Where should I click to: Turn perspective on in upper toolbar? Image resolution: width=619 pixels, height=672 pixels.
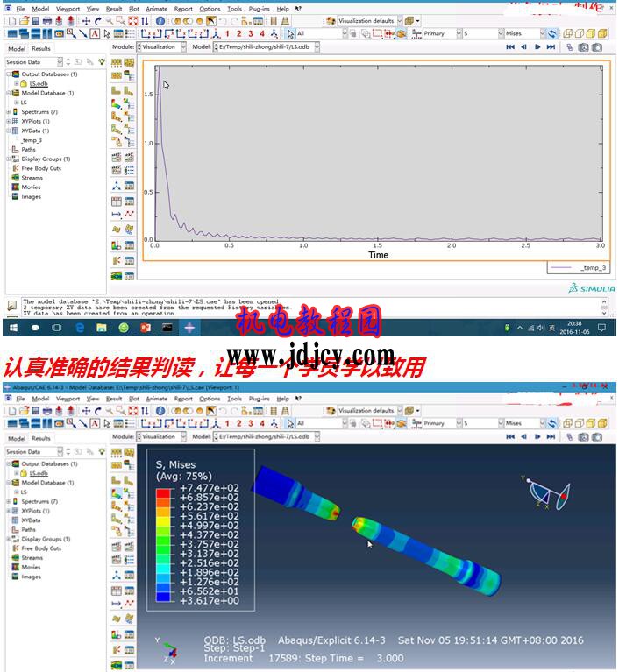[285, 20]
